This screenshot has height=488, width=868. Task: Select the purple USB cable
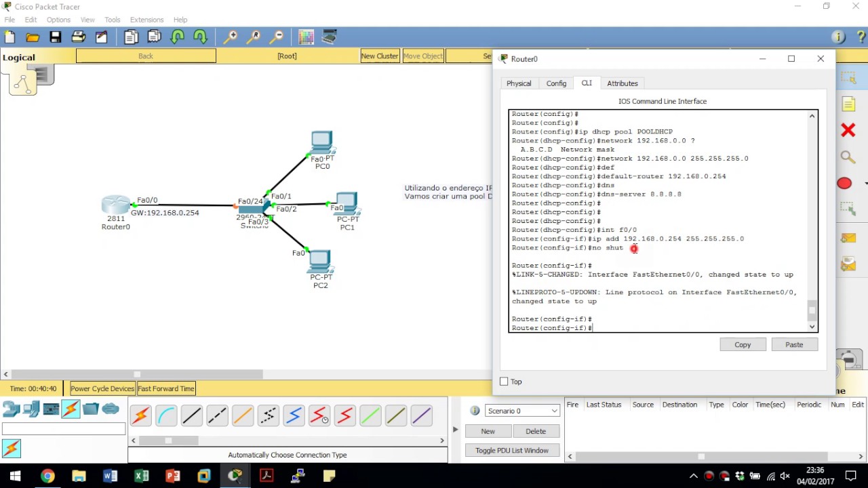(421, 415)
